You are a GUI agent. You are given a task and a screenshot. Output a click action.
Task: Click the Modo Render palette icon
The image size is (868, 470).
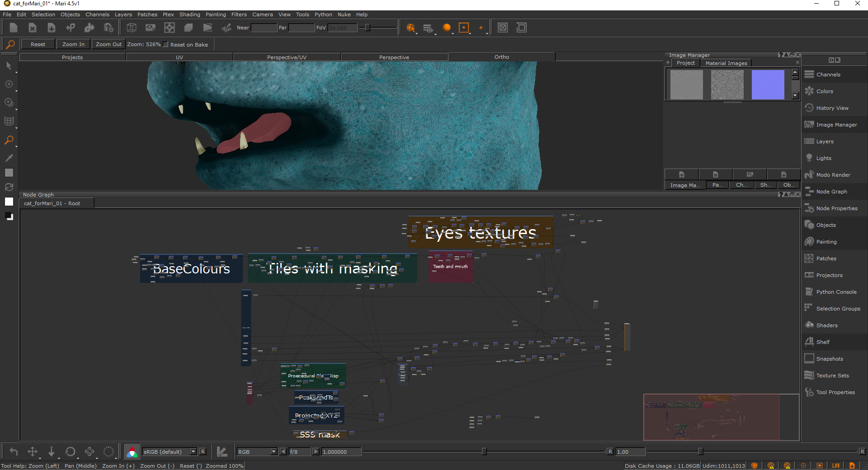[x=809, y=175]
